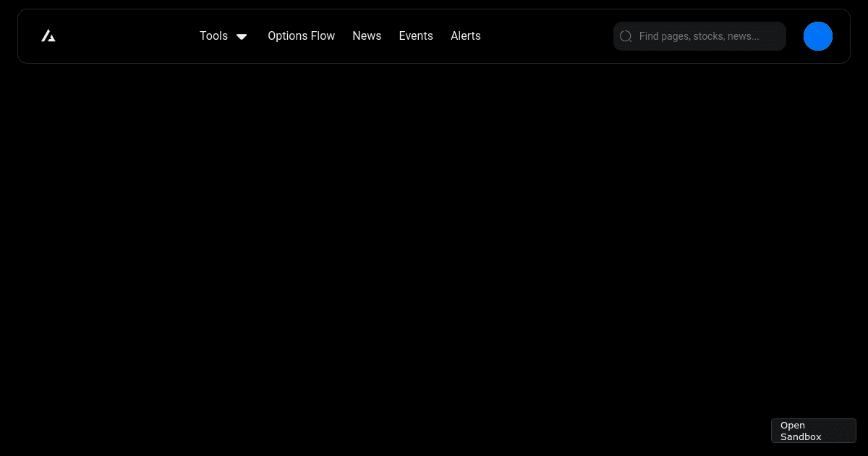The height and width of the screenshot is (456, 868).
Task: Open account options using the round blue icon
Action: pyautogui.click(x=818, y=36)
